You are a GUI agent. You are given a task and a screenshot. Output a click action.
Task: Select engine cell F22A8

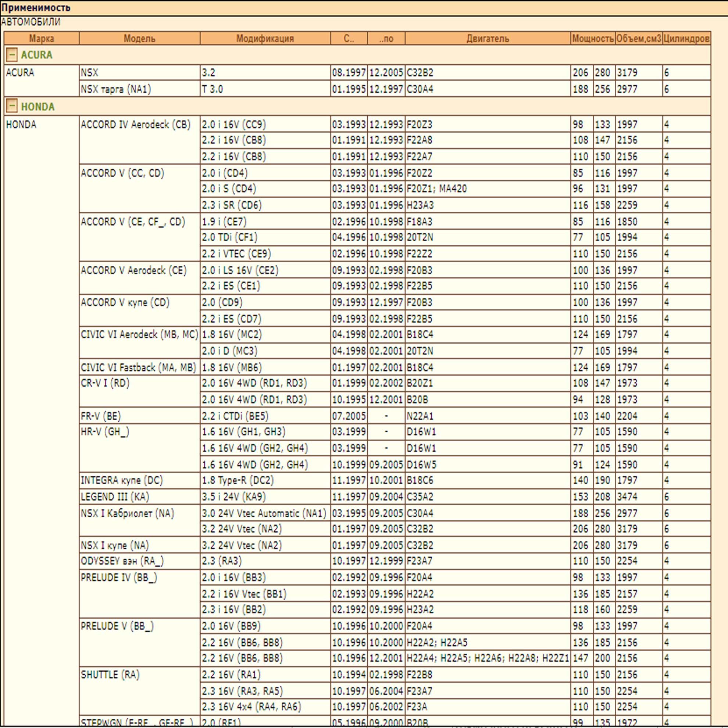click(x=488, y=140)
